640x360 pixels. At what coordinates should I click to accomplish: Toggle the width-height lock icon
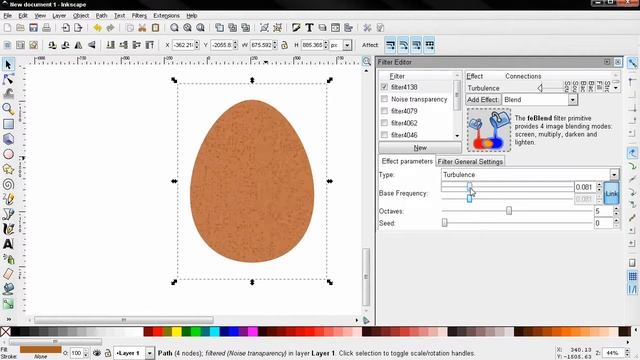pyautogui.click(x=284, y=45)
